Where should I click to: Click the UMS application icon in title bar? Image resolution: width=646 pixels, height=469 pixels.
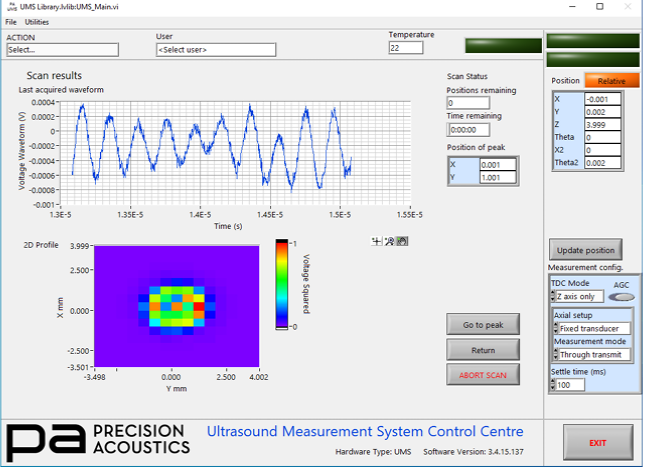click(10, 6)
